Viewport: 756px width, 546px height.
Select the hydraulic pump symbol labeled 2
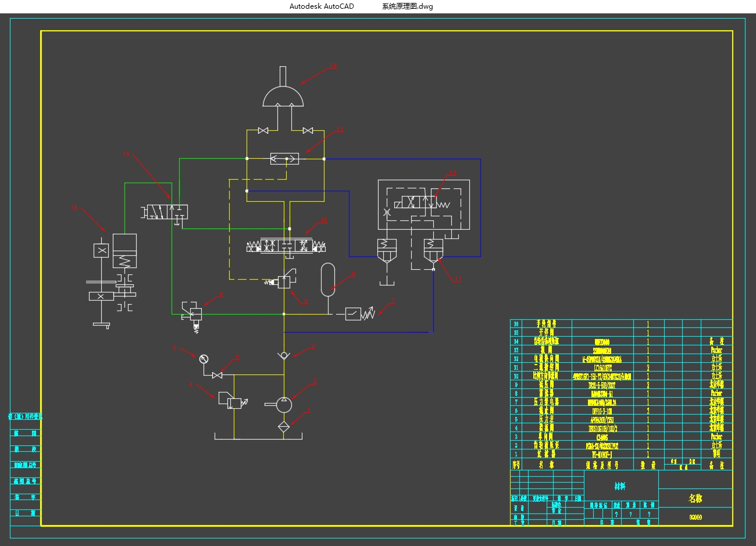tap(284, 404)
